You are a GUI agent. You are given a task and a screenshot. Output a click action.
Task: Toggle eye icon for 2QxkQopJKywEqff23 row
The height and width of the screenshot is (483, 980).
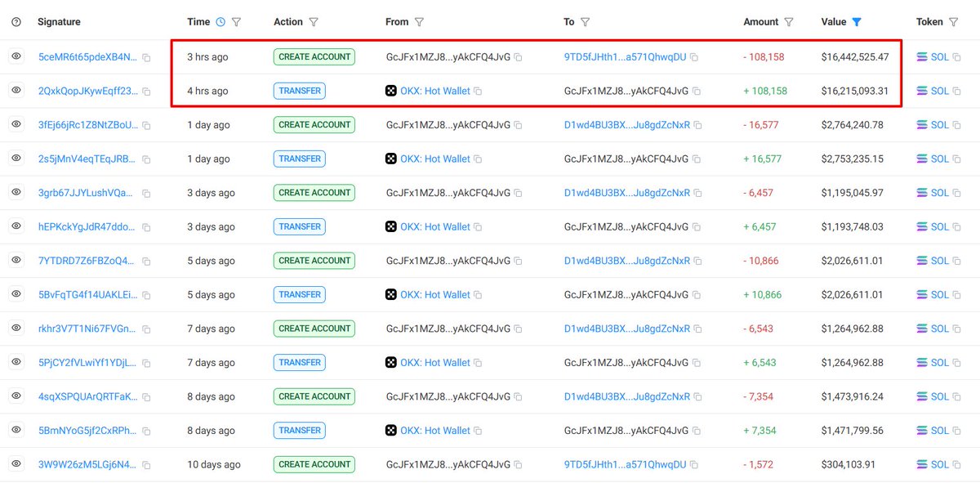[16, 91]
